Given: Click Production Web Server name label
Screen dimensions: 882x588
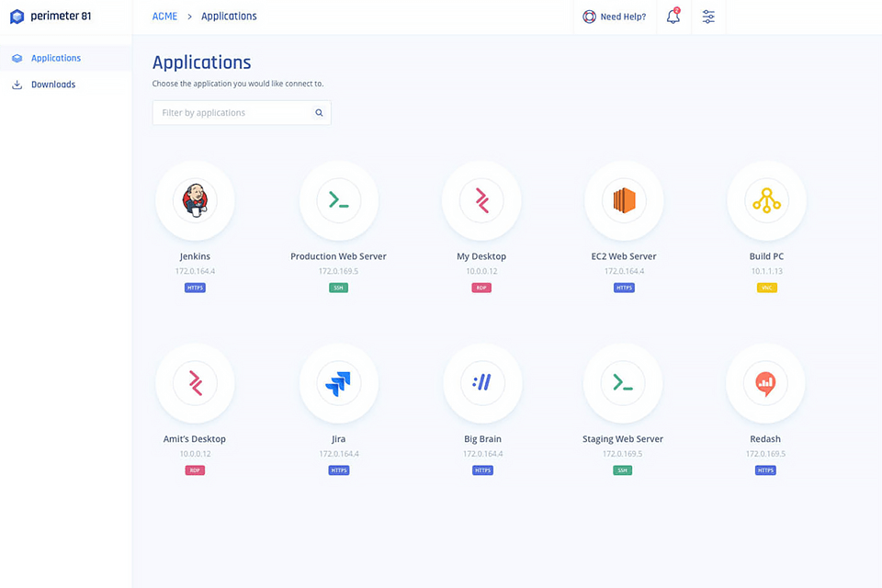Looking at the screenshot, I should [339, 256].
